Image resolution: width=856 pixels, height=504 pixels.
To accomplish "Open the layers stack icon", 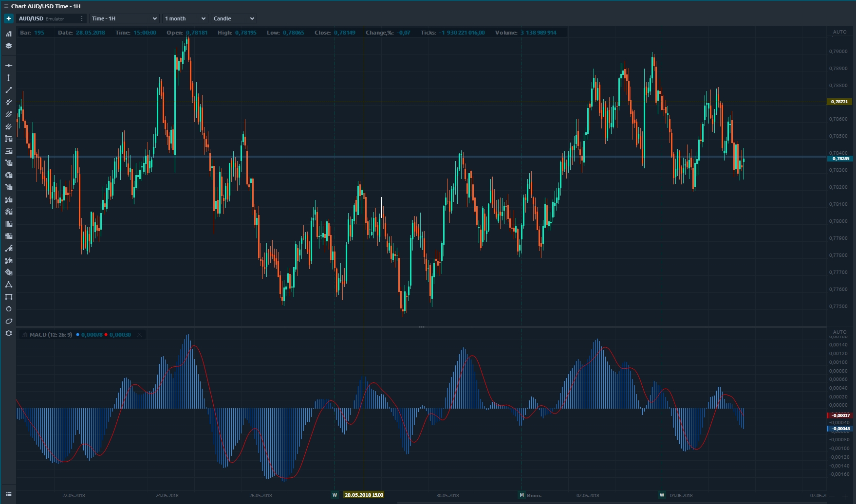I will click(9, 46).
